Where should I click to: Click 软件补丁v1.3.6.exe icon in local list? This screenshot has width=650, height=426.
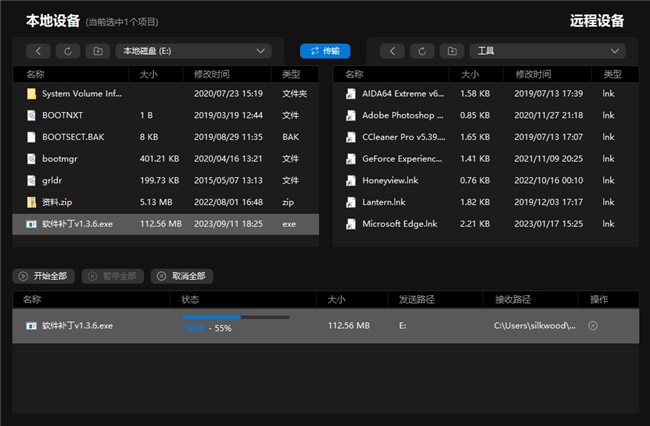[x=31, y=224]
